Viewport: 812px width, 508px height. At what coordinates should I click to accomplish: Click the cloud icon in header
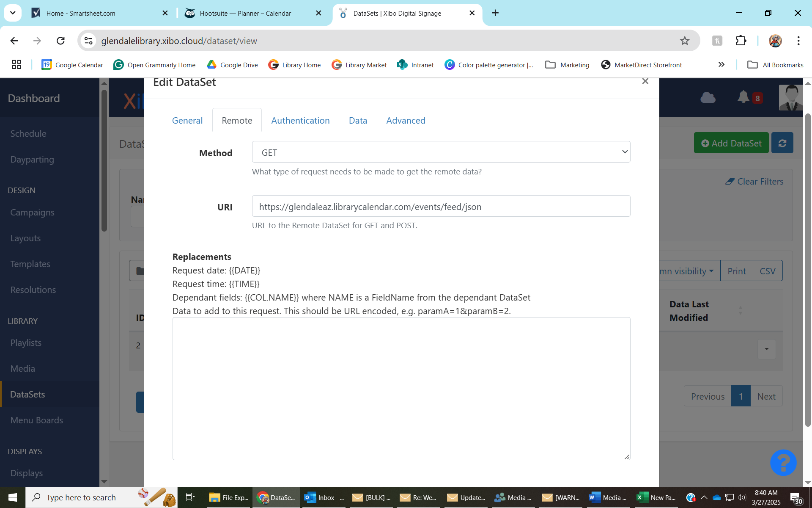click(708, 98)
